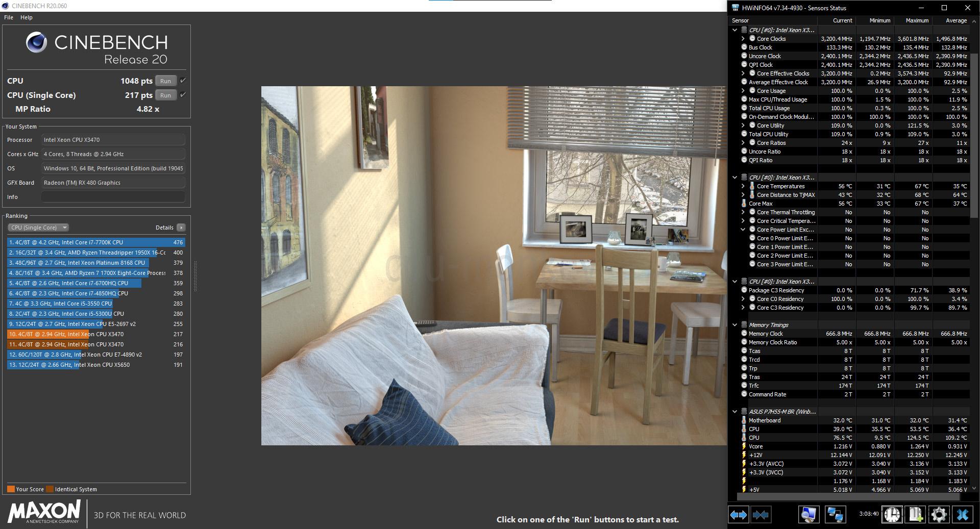Viewport: 980px width, 529px height.
Task: Expand the Core Temperatures row
Action: (743, 186)
